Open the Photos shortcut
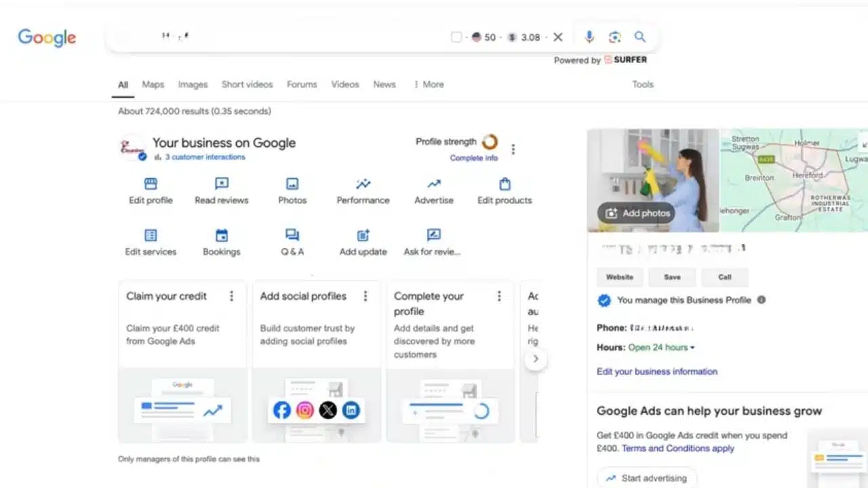Viewport: 868px width, 488px height. 292,191
